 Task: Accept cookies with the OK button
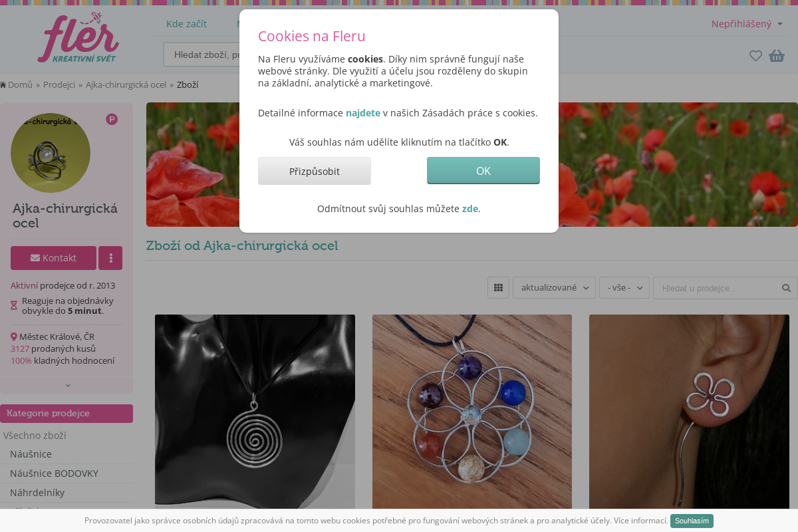(x=483, y=171)
